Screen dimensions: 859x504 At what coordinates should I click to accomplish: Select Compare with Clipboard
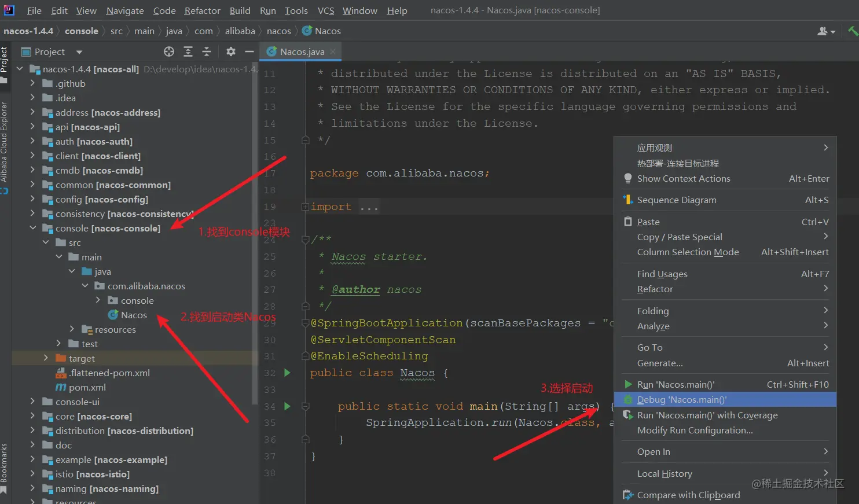725,495
